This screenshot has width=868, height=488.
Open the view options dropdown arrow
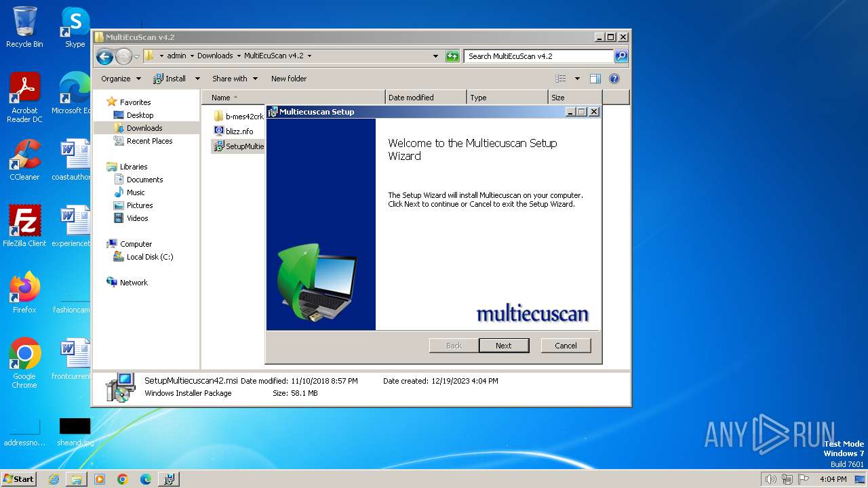tap(577, 79)
